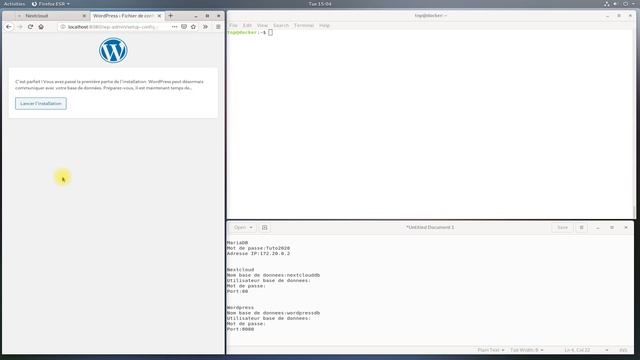Minimize the Firefox window
Image resolution: width=640 pixels, height=360 pixels.
point(196,16)
